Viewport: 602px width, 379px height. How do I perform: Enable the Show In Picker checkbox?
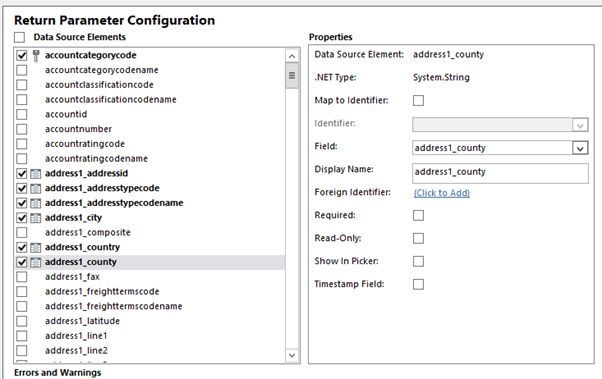[418, 261]
